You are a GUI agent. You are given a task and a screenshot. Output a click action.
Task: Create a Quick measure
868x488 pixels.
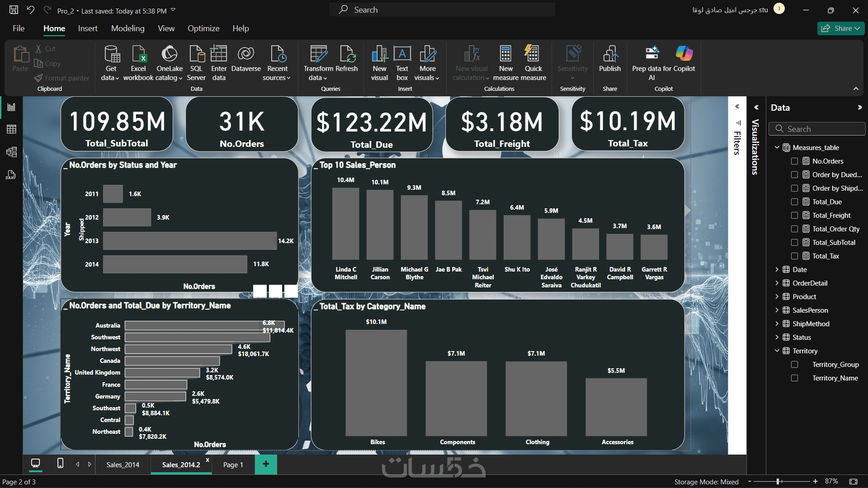pos(533,54)
